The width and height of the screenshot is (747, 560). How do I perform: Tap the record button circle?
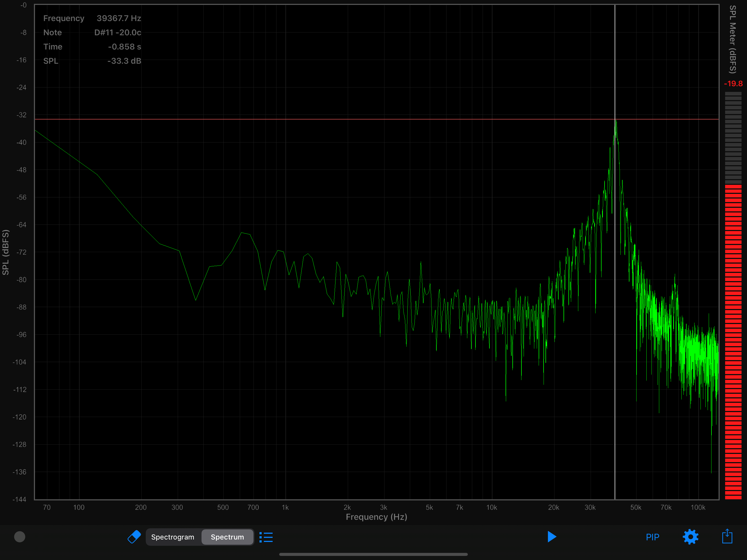point(20,537)
